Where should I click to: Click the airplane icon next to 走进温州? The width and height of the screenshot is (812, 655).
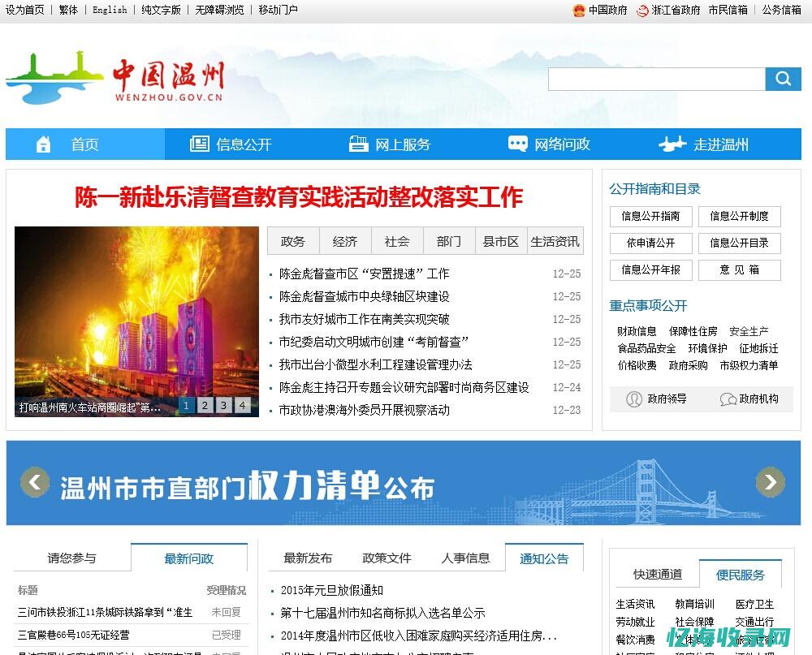(x=672, y=144)
